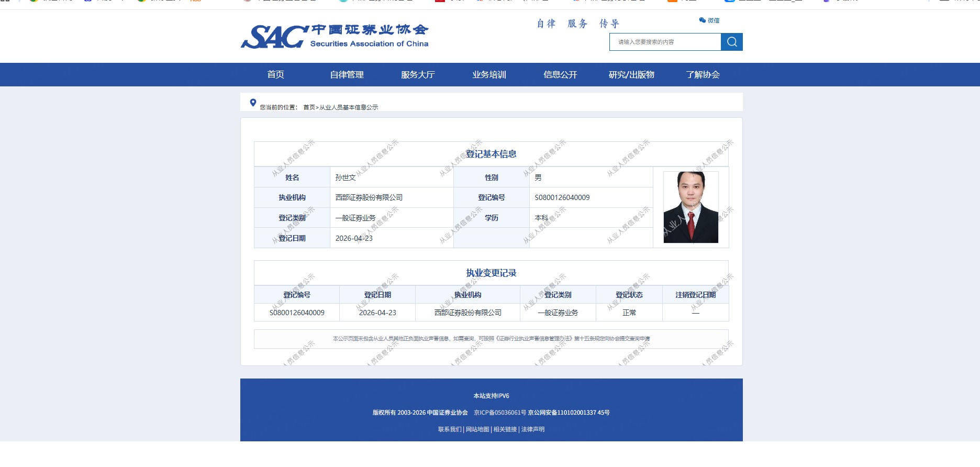The image size is (980, 467).
Task: Open the 首页 navigation menu
Action: [x=275, y=75]
